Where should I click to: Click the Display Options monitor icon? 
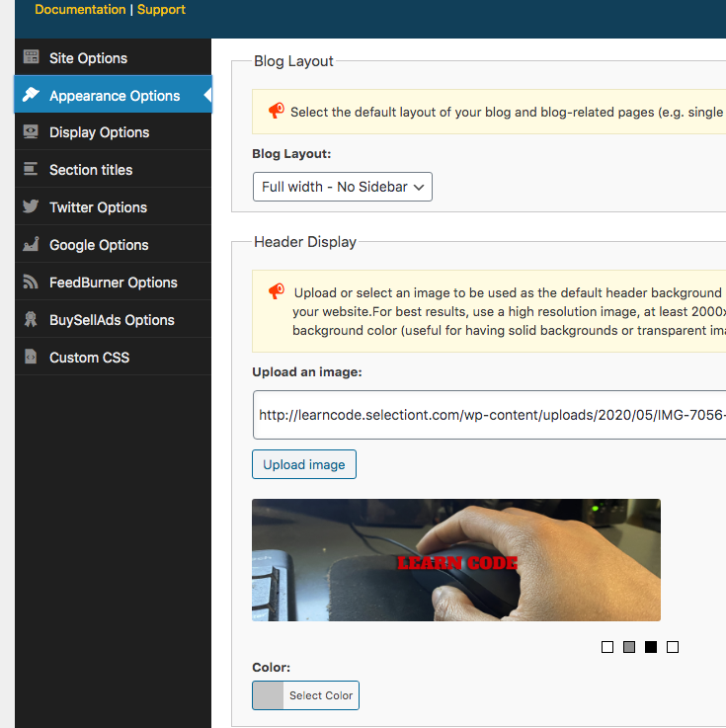pos(31,131)
